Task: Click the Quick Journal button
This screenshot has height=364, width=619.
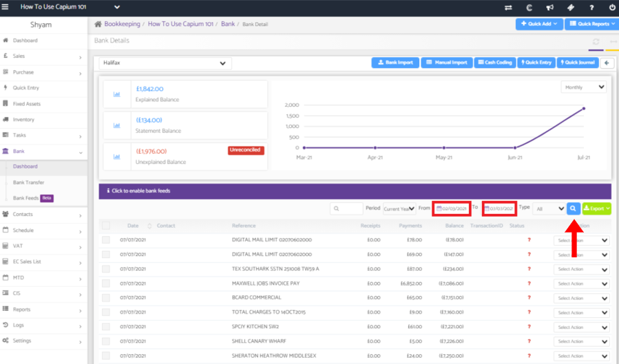Action: pos(578,63)
